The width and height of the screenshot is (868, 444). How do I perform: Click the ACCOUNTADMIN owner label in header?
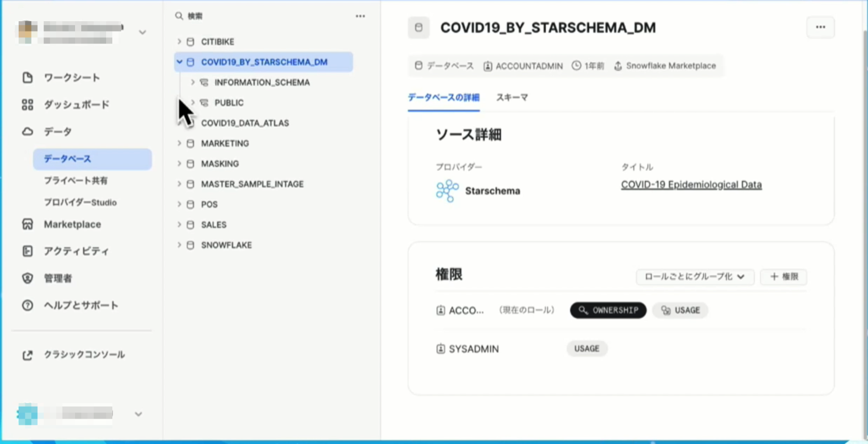coord(523,66)
